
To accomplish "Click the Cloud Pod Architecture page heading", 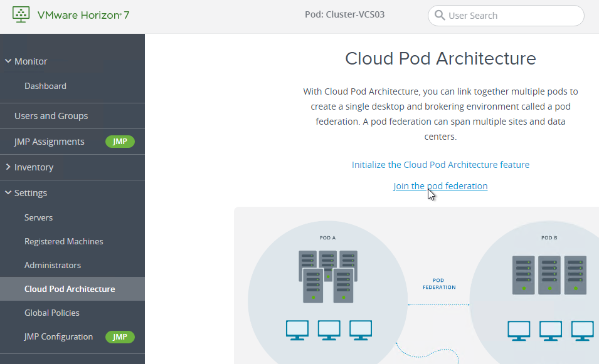I will click(440, 58).
